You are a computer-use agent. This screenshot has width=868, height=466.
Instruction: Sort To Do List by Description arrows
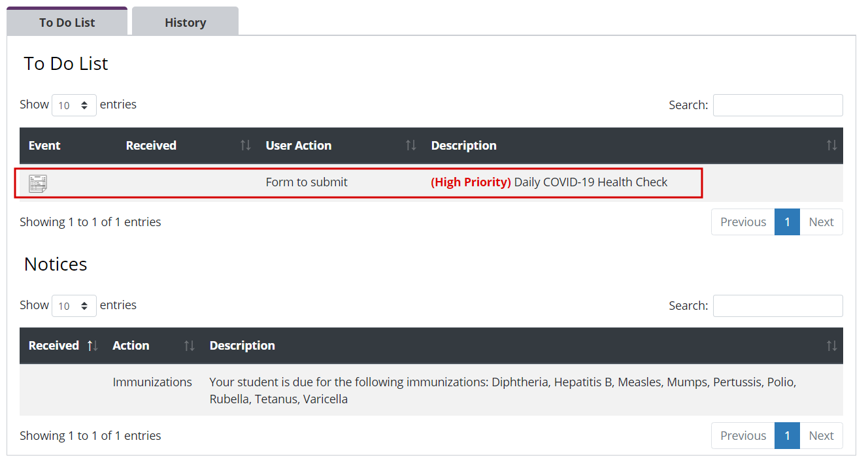831,145
